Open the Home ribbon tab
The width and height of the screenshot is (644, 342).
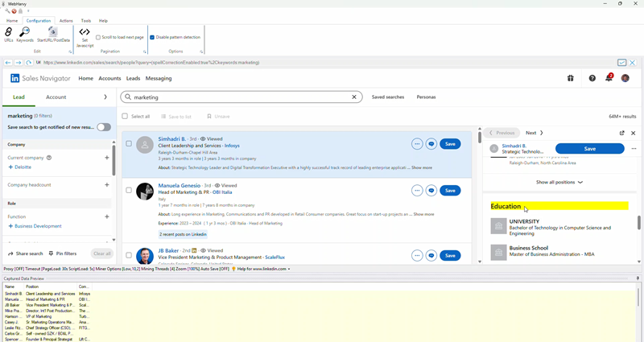[12, 21]
